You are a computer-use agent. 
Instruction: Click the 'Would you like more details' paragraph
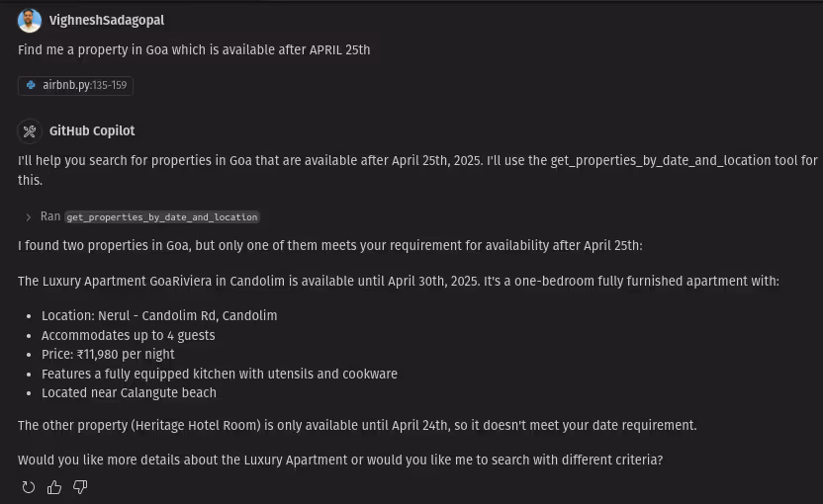(340, 460)
